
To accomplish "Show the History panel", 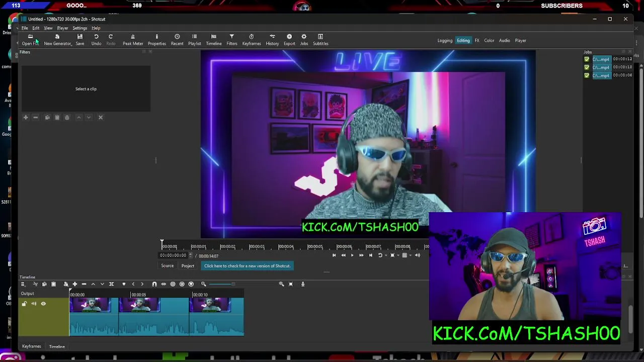I will (x=272, y=40).
